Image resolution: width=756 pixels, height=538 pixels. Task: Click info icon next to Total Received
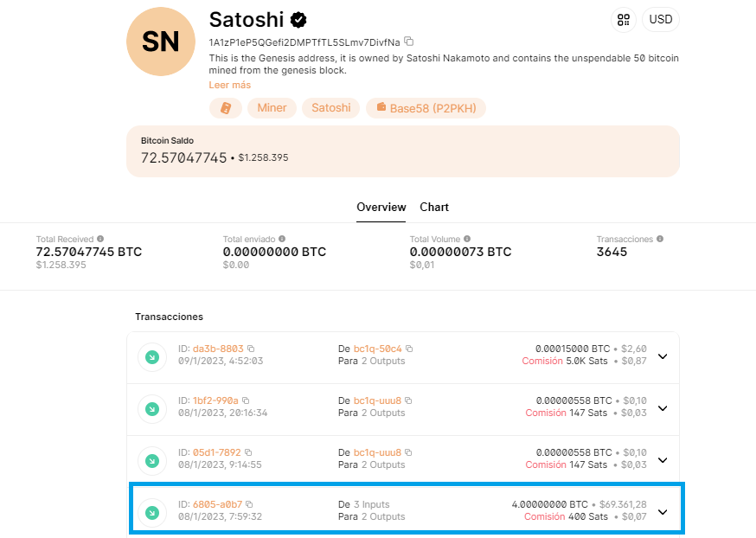[x=100, y=239]
